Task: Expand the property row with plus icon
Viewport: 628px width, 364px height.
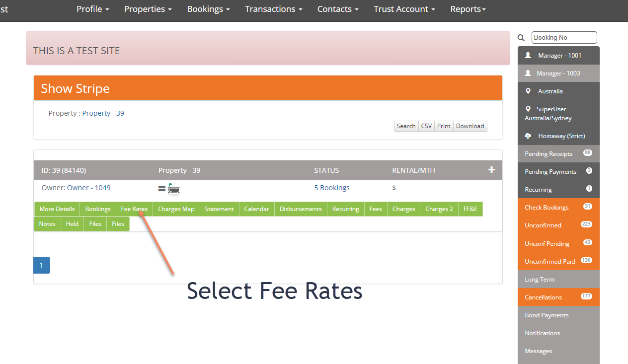Action: pyautogui.click(x=491, y=170)
